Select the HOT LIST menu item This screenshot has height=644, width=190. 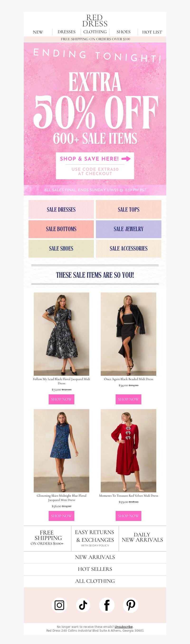(x=152, y=32)
